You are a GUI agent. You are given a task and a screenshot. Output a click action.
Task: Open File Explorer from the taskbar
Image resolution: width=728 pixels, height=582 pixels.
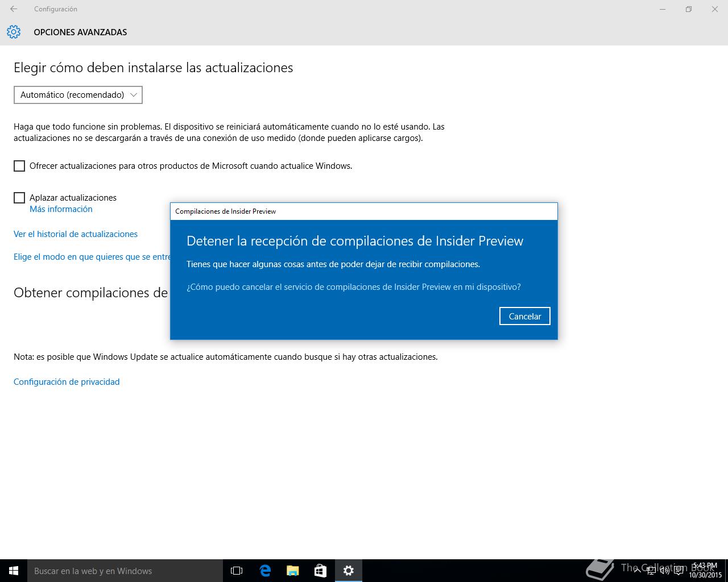292,571
